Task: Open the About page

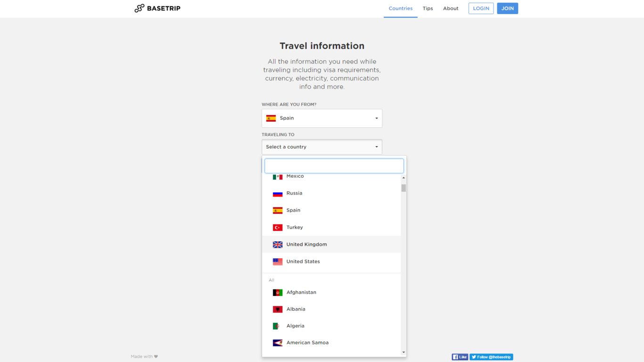Action: click(x=451, y=8)
